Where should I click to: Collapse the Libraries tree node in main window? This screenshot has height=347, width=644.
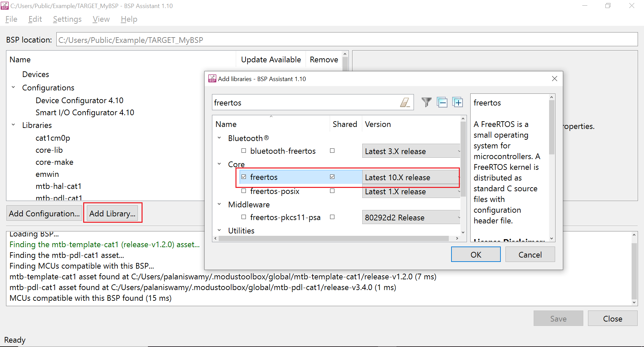[x=13, y=125]
